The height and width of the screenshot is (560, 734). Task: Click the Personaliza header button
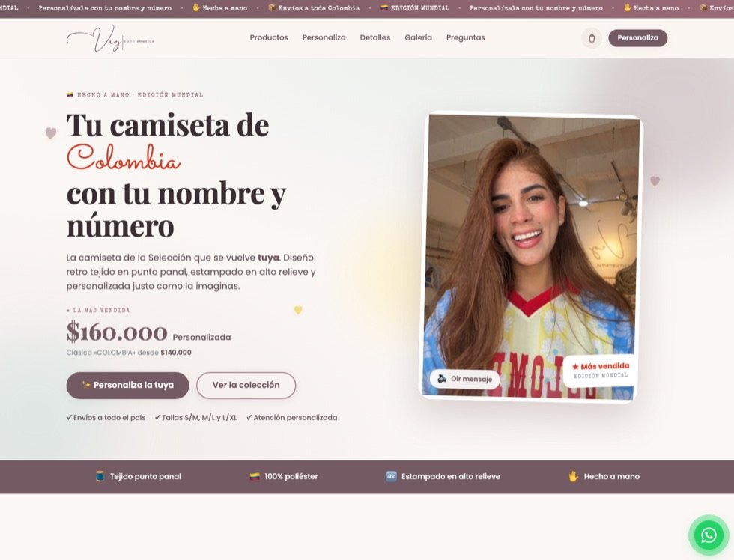pos(637,38)
